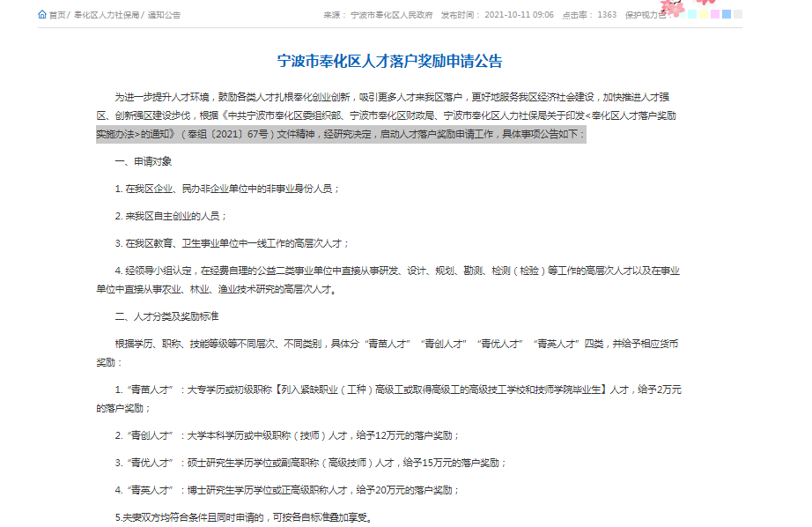Click the line 1. 在我区企业、民办非企业单位中的非事业身份人员
The height and width of the screenshot is (527, 812).
click(227, 189)
